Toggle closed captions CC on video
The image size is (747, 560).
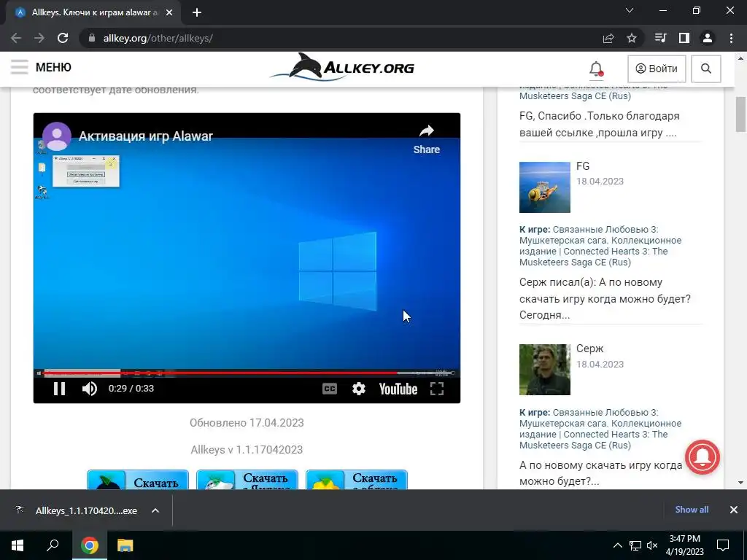tap(330, 389)
